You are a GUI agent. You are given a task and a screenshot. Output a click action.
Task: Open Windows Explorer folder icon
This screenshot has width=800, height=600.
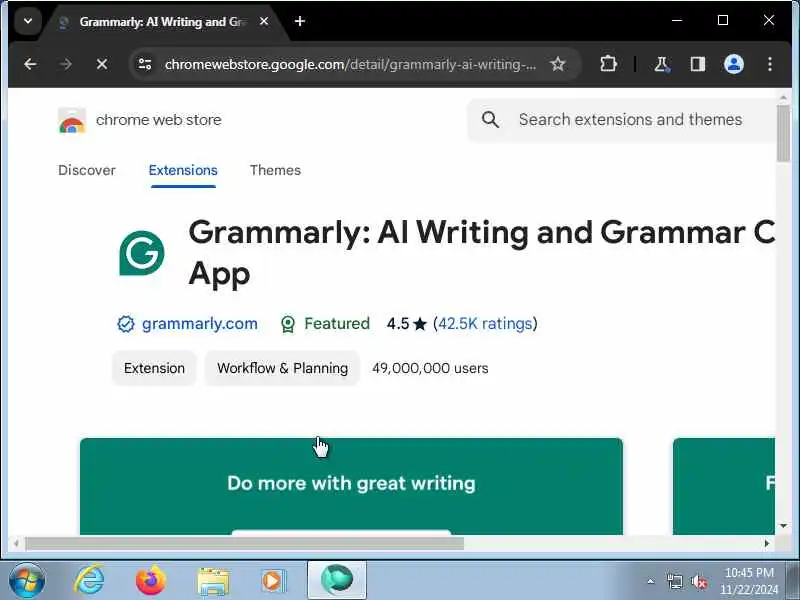(x=213, y=582)
